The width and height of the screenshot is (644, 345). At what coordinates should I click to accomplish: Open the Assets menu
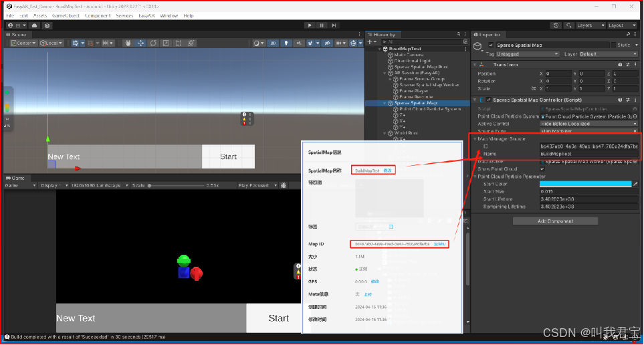coord(40,15)
